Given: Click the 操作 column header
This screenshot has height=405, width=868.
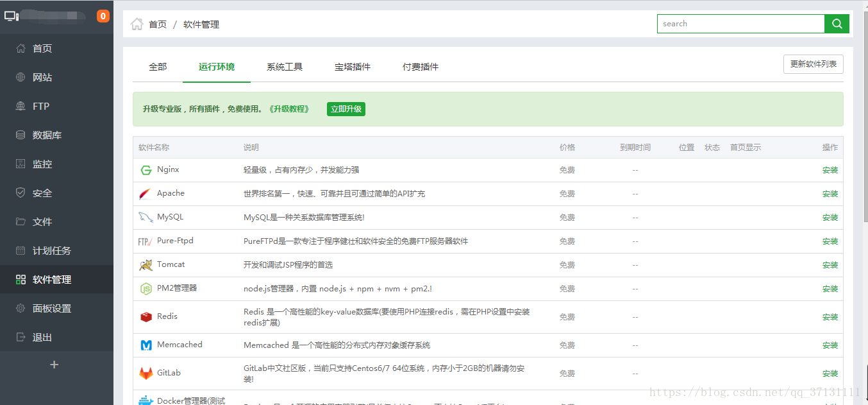Looking at the screenshot, I should pyautogui.click(x=830, y=148).
